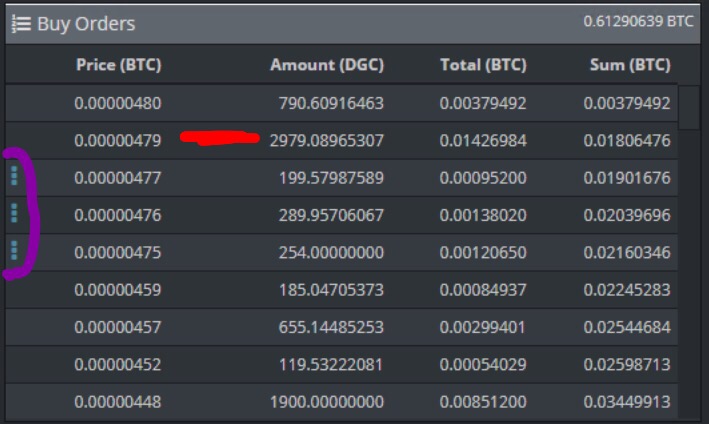The width and height of the screenshot is (709, 424).
Task: Click the total value 0.00138020
Action: (483, 215)
